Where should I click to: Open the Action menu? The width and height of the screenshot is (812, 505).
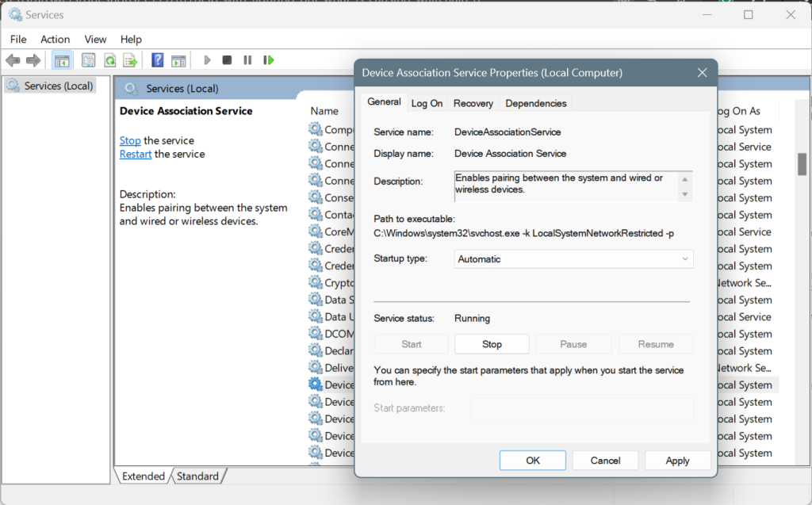click(55, 40)
